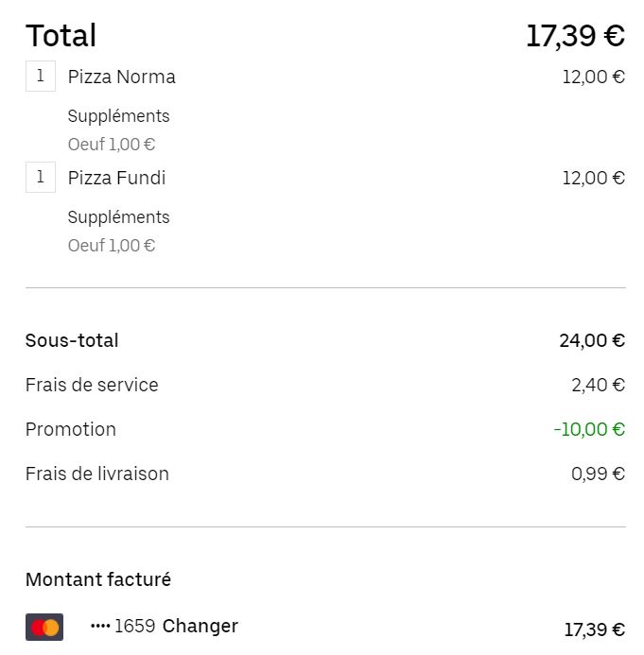Click the Montant facturé heading

coord(98,579)
